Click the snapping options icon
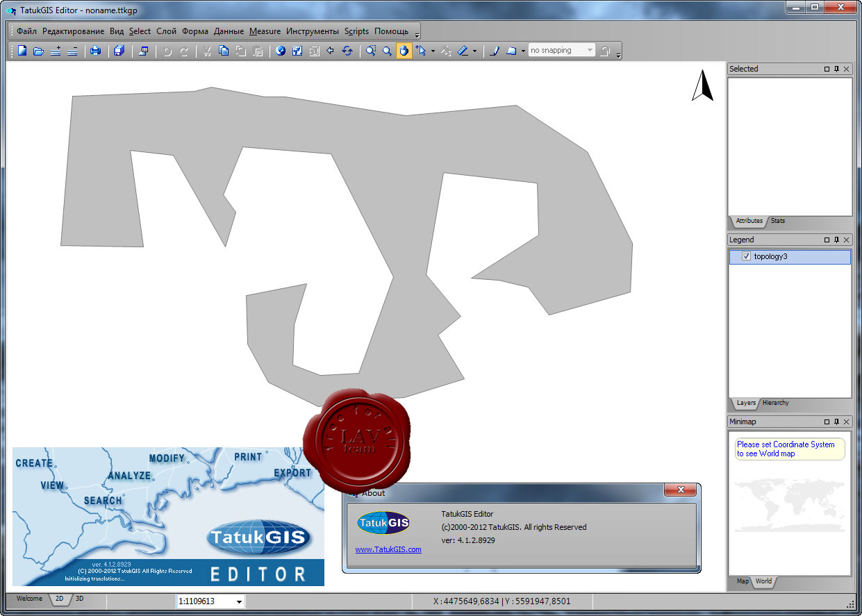The width and height of the screenshot is (862, 616). coord(606,51)
